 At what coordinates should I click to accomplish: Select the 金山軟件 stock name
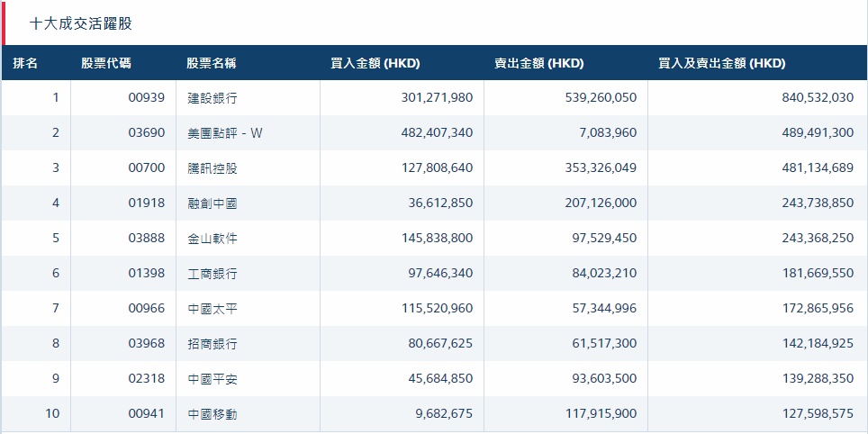tap(212, 239)
